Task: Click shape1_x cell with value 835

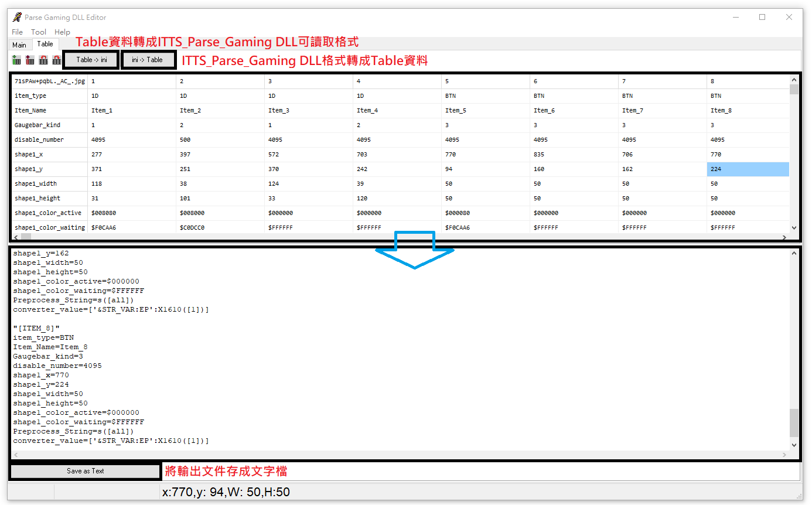Action: pos(575,155)
